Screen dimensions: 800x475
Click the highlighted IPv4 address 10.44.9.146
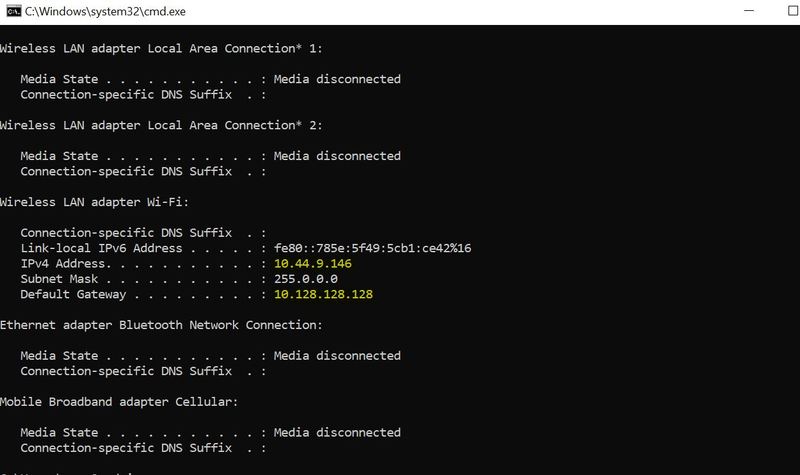[313, 264]
